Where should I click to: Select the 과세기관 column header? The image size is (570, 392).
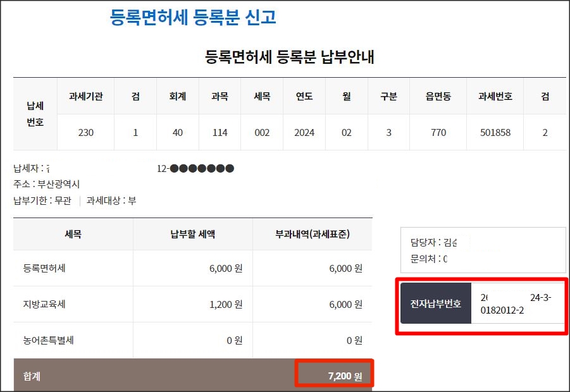[x=85, y=96]
